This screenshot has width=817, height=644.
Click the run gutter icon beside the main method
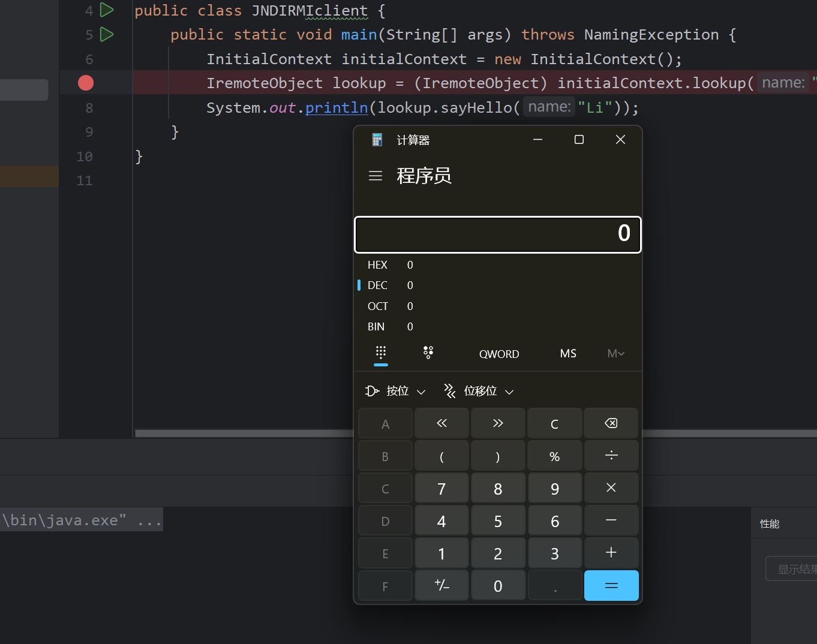pos(107,35)
